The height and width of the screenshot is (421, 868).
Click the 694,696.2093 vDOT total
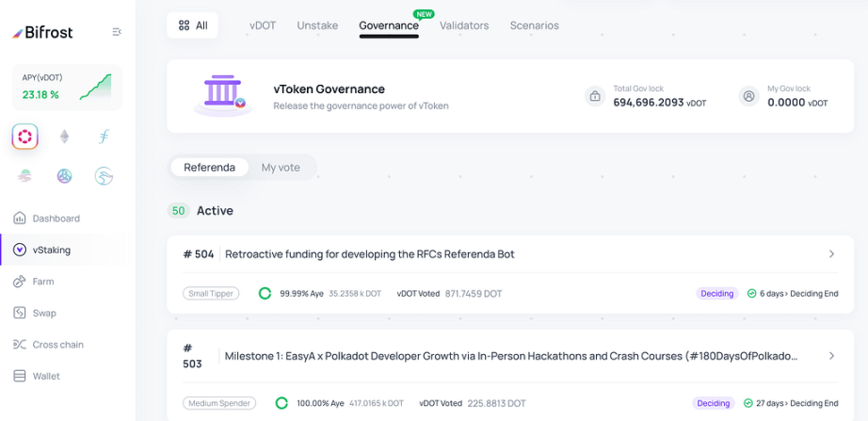(660, 103)
